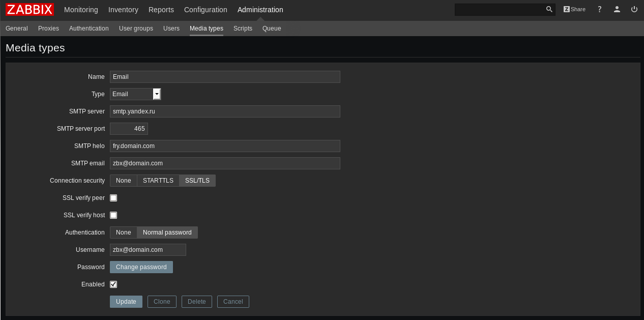The width and height of the screenshot is (644, 320).
Task: Open the User groups section
Action: tap(136, 28)
